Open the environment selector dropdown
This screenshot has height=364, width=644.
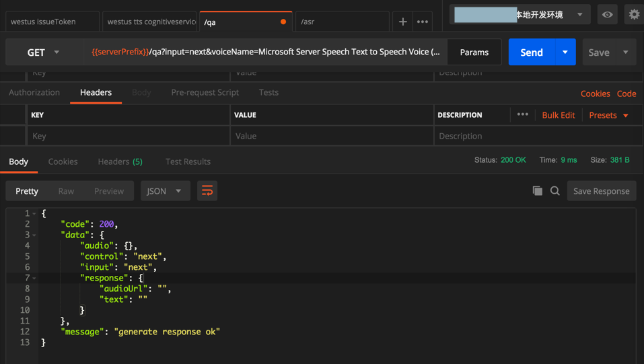click(520, 15)
